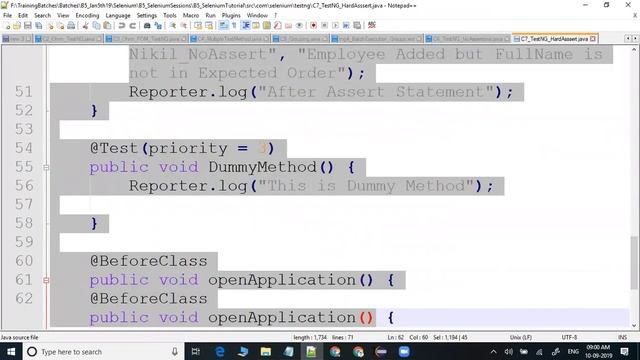Click the scrollbar up arrow
This screenshot has height=360, width=640.
(x=634, y=50)
